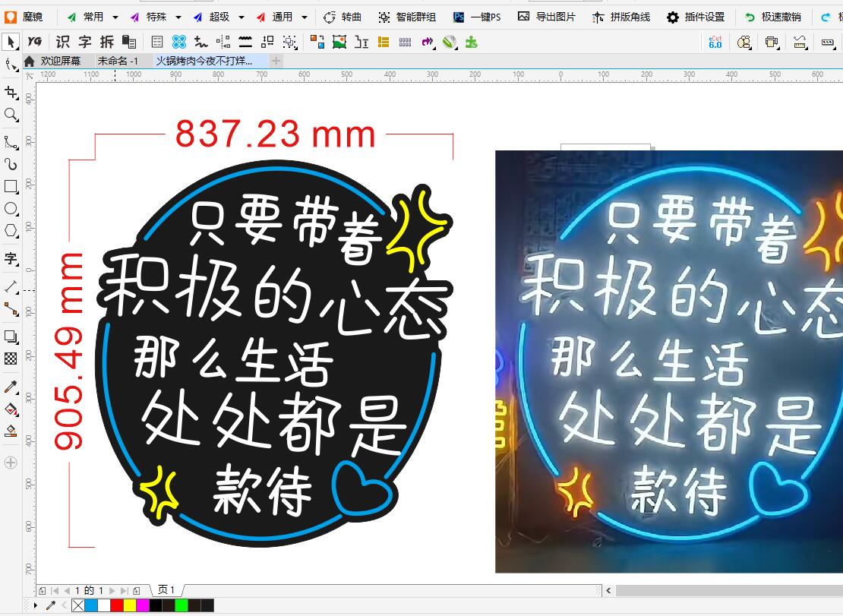843x616 pixels.
Task: Click 导出图片 export image button
Action: pyautogui.click(x=546, y=17)
